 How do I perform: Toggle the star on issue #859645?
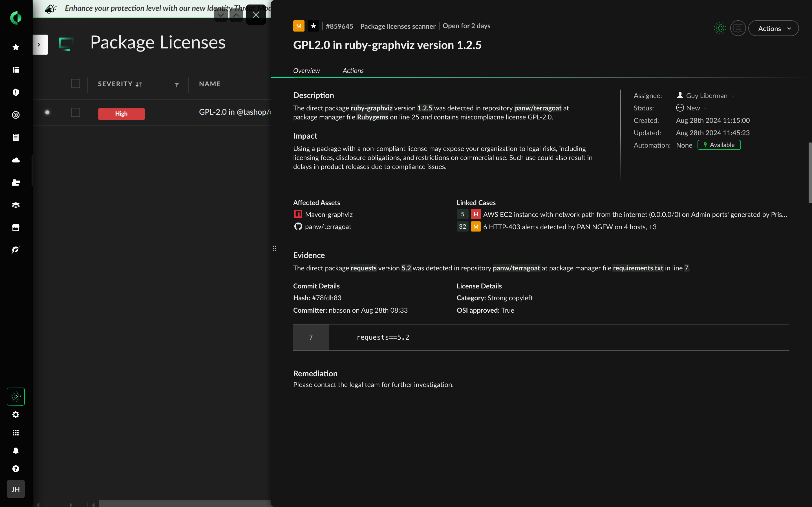314,26
